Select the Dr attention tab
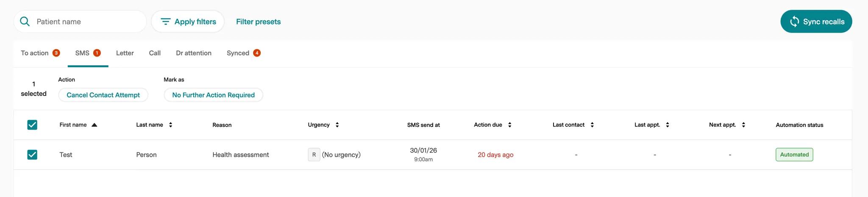 click(x=194, y=53)
